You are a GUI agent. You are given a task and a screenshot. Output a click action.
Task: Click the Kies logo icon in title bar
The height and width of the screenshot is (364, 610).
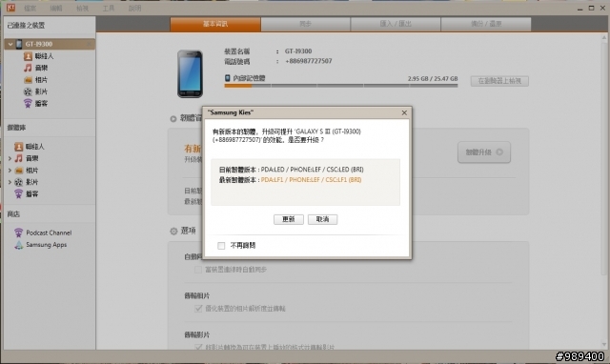pos(10,8)
